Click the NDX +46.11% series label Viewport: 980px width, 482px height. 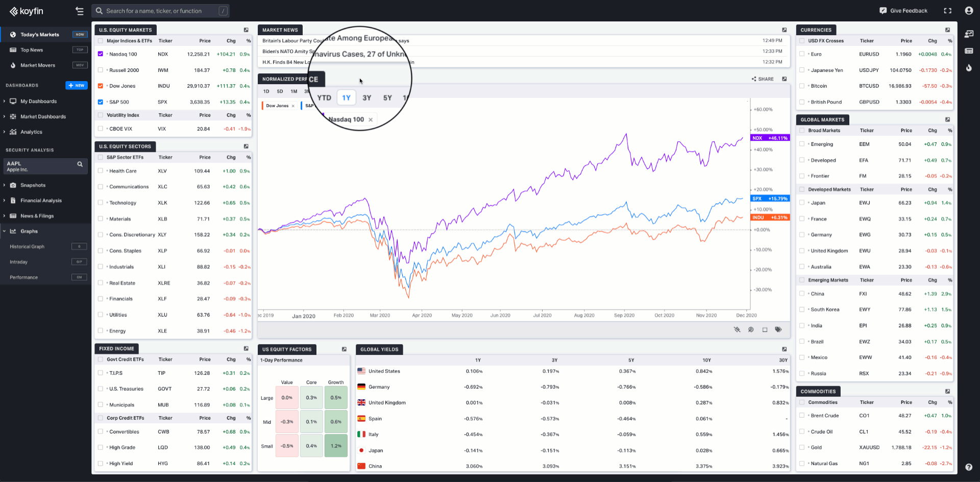tap(770, 138)
